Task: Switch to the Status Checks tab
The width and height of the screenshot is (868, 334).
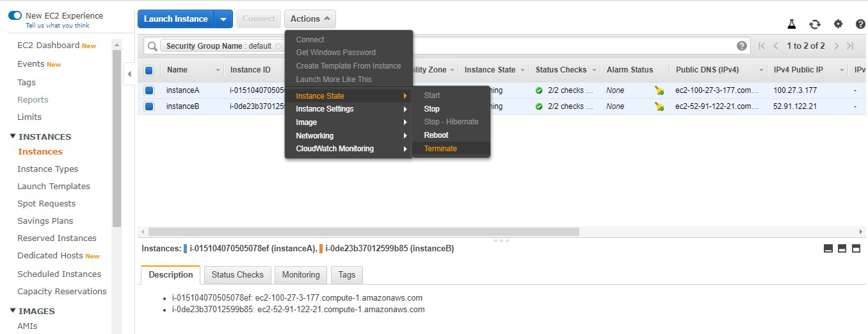Action: (237, 274)
